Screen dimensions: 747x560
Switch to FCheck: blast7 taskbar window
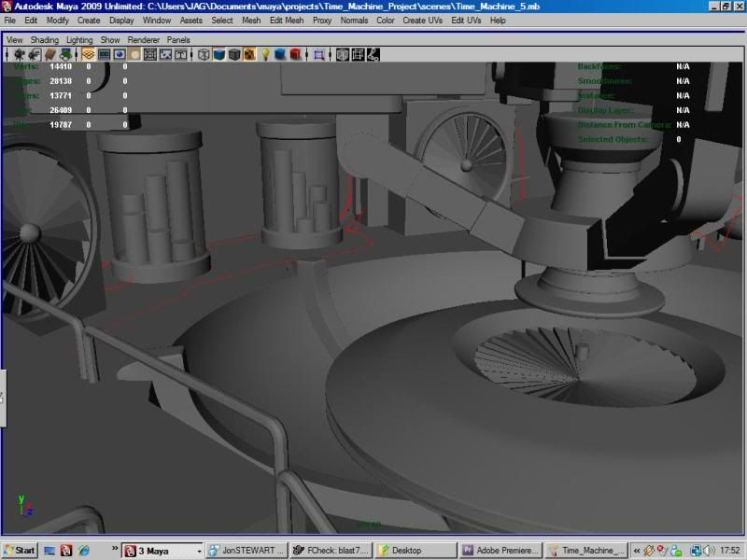coord(331,551)
